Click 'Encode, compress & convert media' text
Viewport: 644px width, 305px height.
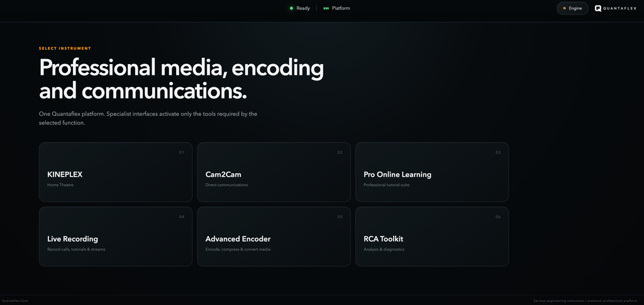click(238, 249)
